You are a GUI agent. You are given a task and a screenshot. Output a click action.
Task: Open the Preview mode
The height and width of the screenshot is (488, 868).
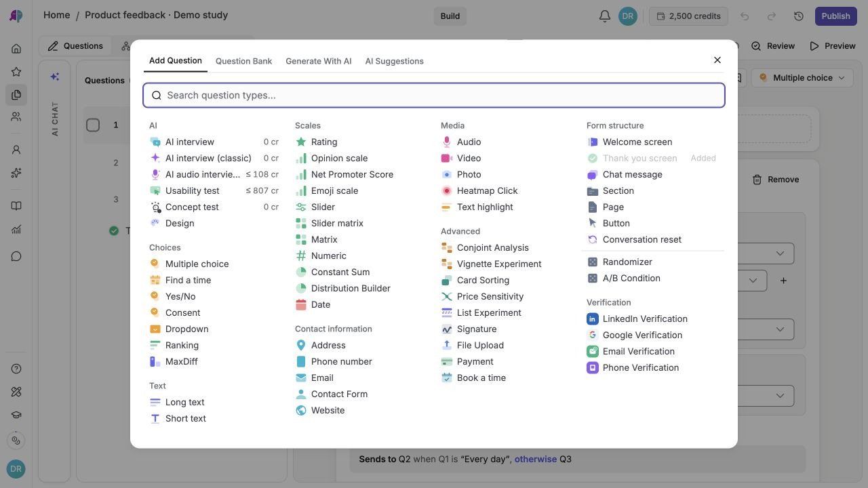tap(833, 46)
